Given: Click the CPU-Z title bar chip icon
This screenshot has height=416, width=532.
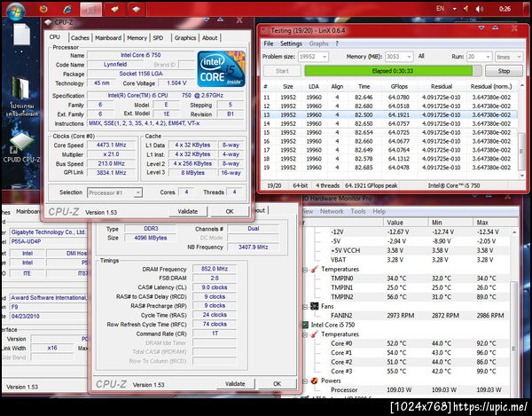Looking at the screenshot, I should pos(49,22).
